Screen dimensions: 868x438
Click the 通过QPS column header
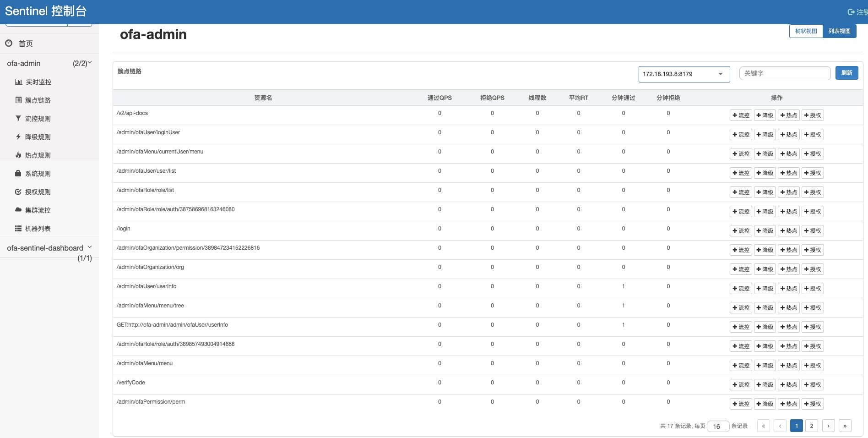pos(439,98)
